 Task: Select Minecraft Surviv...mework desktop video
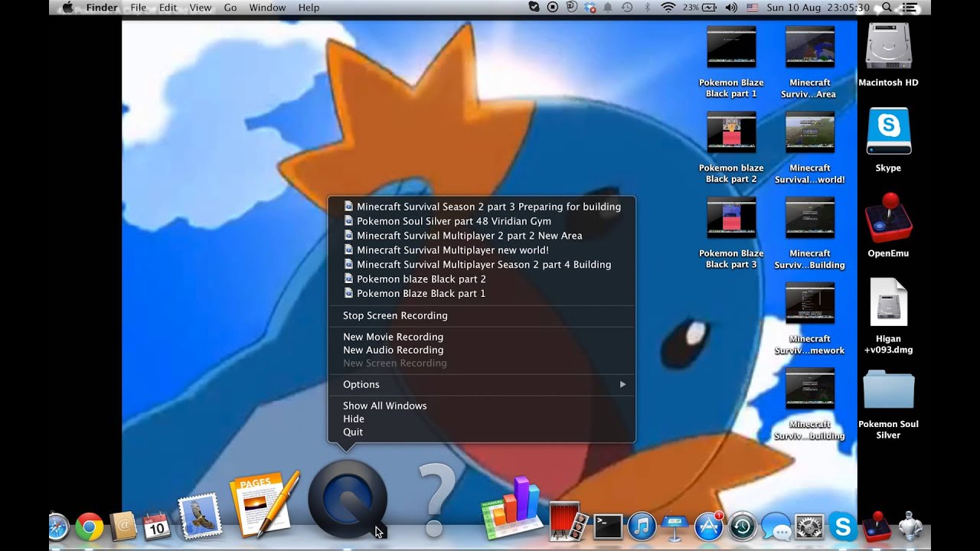pyautogui.click(x=809, y=318)
